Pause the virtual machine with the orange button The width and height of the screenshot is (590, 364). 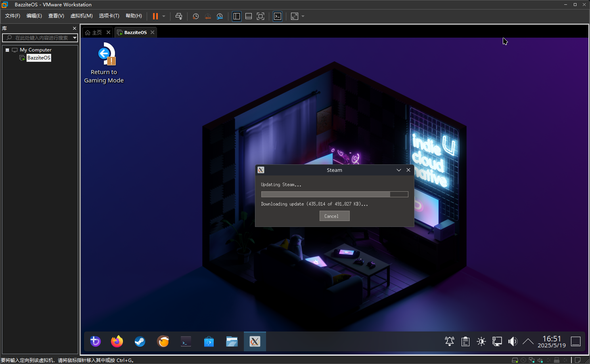pos(155,16)
